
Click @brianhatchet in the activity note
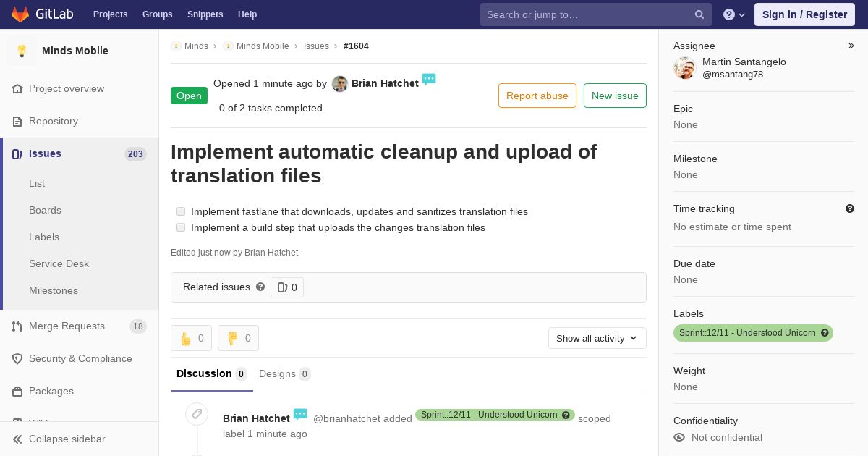pos(346,418)
